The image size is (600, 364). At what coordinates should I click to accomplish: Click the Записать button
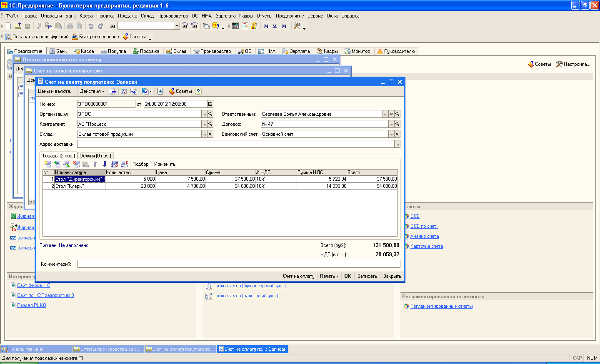[x=367, y=276]
